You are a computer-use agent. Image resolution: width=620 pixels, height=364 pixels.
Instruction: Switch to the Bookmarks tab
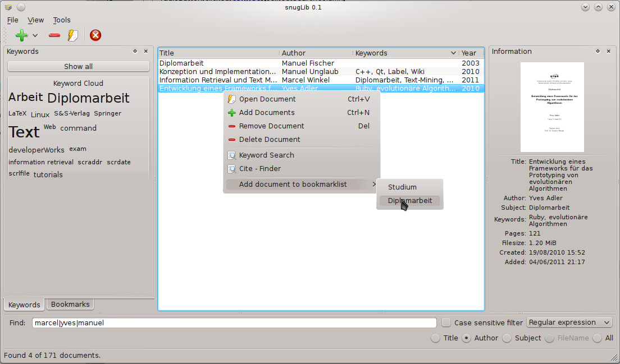tap(70, 305)
